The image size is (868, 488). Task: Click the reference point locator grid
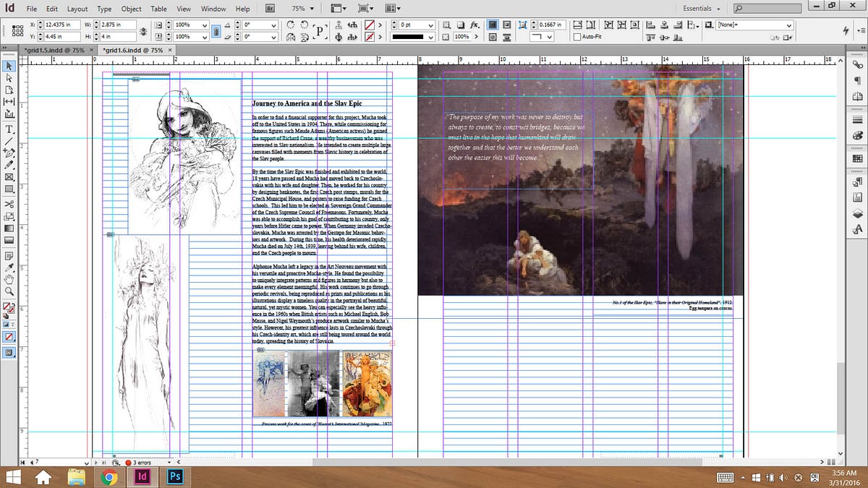(x=17, y=30)
